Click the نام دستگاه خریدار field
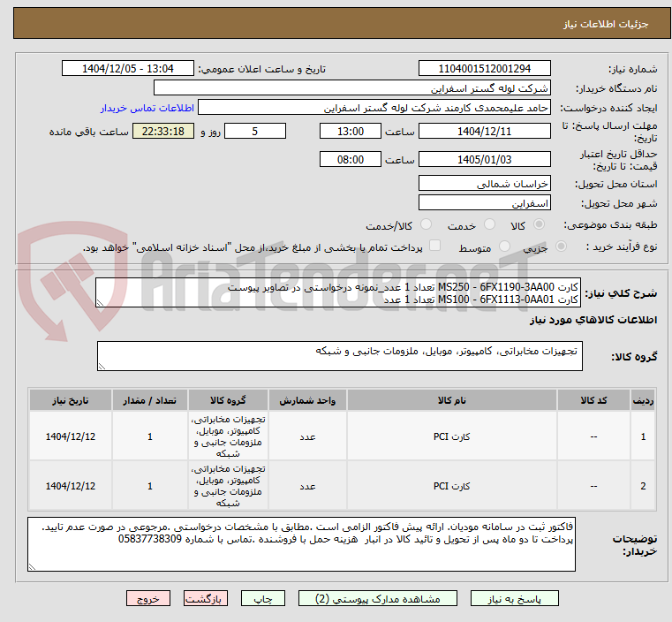Screen dimensions: 672x622 [x=351, y=88]
